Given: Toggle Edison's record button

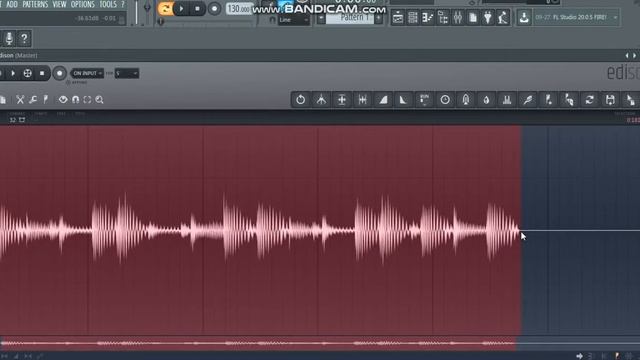Looking at the screenshot, I should [x=60, y=73].
